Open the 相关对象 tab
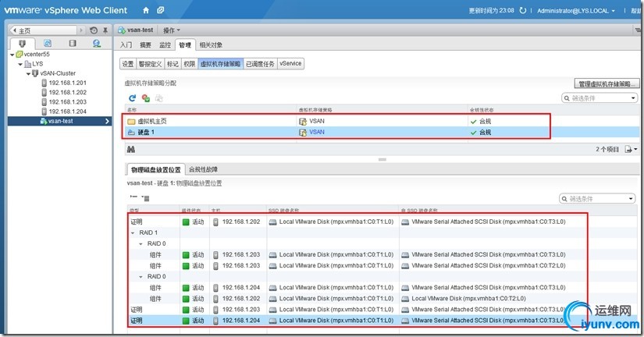644x337 pixels. pyautogui.click(x=211, y=44)
